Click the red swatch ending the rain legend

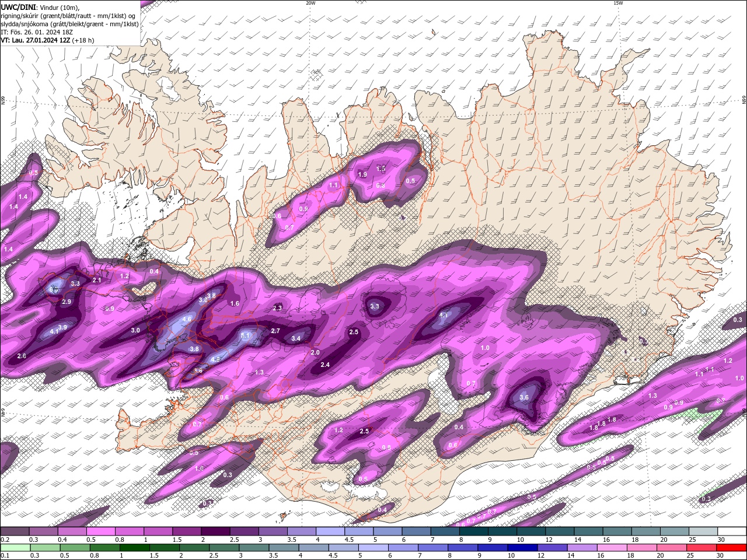point(731,548)
